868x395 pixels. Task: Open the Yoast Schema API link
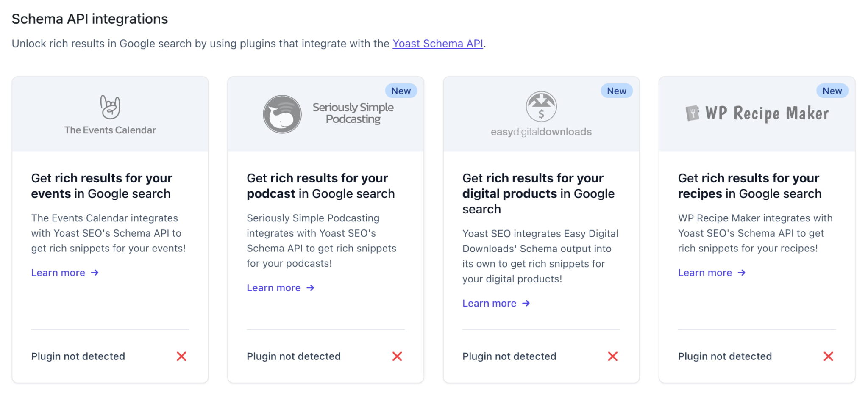click(x=437, y=43)
